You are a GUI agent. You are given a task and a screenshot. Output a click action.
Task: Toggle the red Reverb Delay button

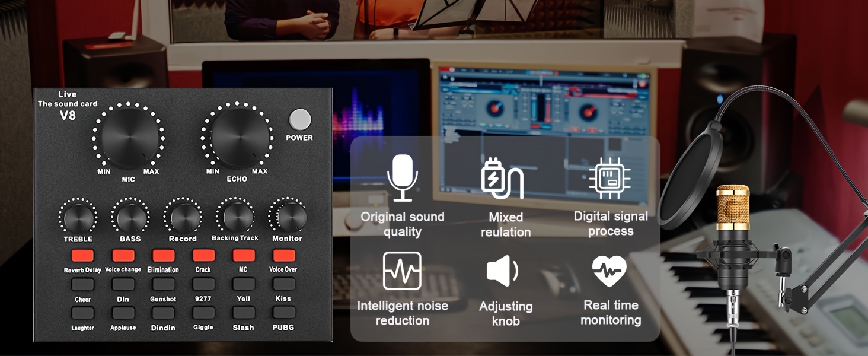(x=83, y=256)
